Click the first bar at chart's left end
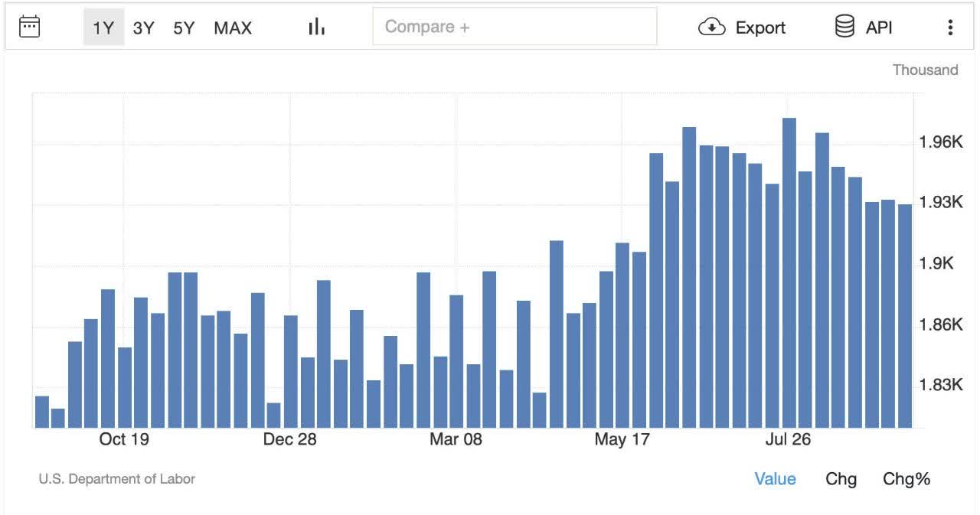Viewport: 980px width, 515px height. point(42,412)
